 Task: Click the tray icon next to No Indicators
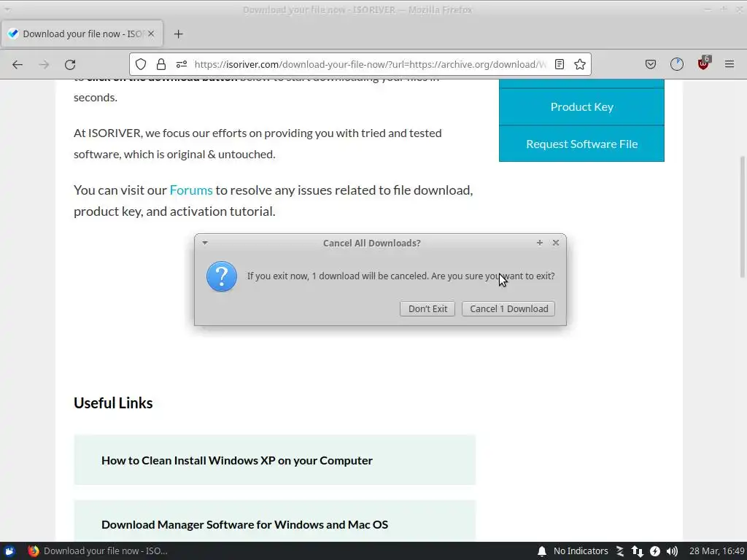(620, 551)
